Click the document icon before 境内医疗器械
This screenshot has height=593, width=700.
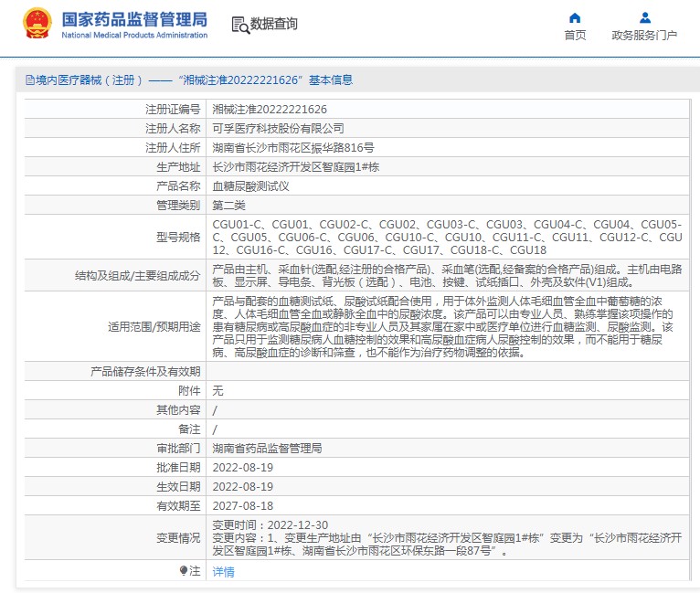click(30, 80)
